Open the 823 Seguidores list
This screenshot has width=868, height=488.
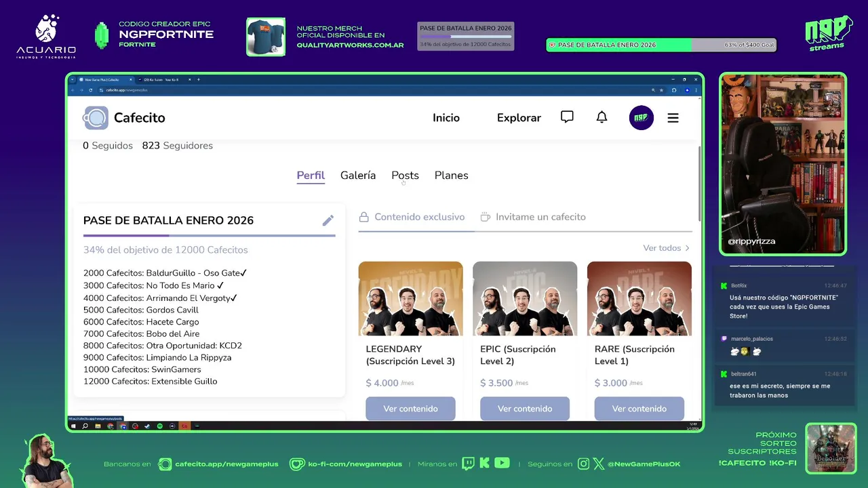(x=177, y=146)
